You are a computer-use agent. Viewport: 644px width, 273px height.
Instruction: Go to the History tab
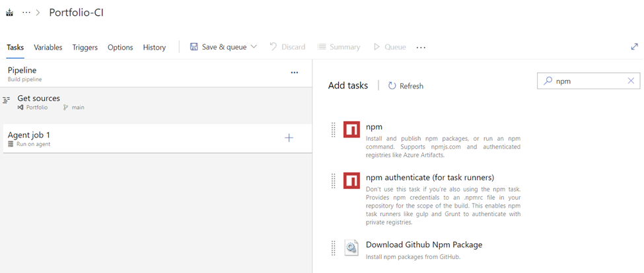(155, 48)
